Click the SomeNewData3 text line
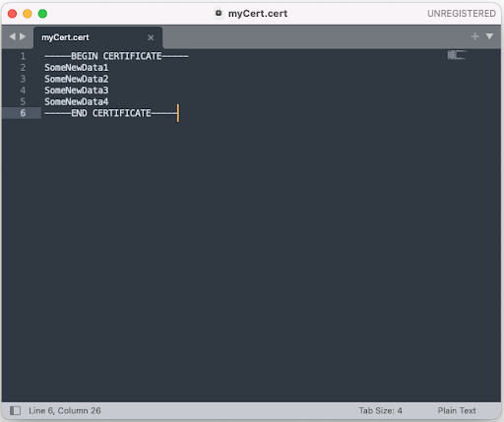Screen dimensions: 504x422 click(x=77, y=90)
